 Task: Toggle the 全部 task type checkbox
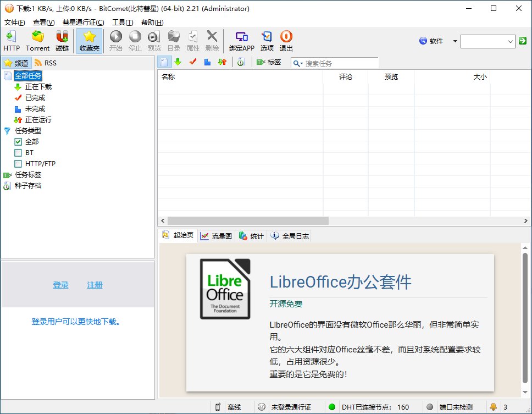coord(18,142)
